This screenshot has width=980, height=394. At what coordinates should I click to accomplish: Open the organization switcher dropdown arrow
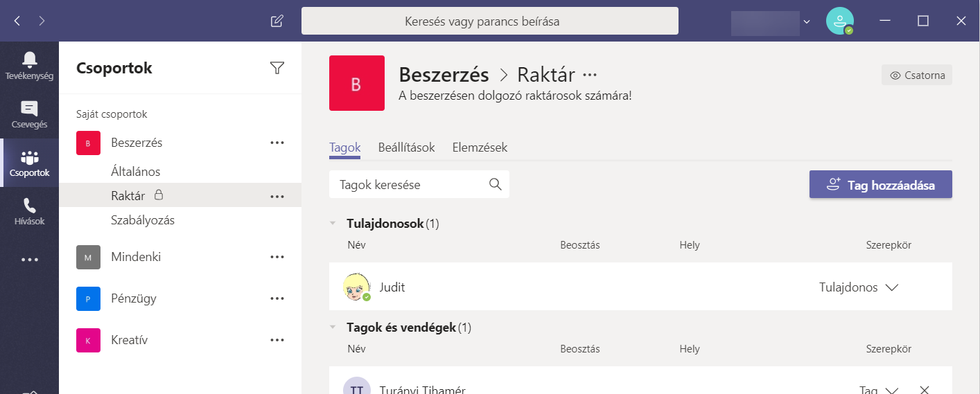[806, 21]
